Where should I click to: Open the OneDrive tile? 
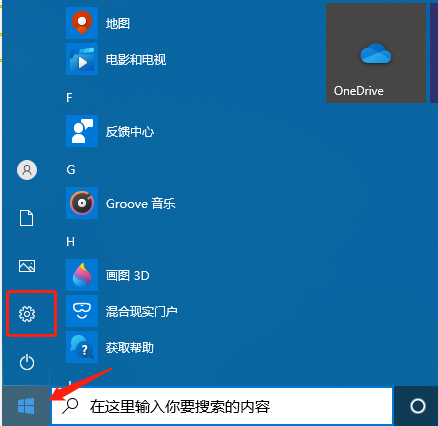376,53
